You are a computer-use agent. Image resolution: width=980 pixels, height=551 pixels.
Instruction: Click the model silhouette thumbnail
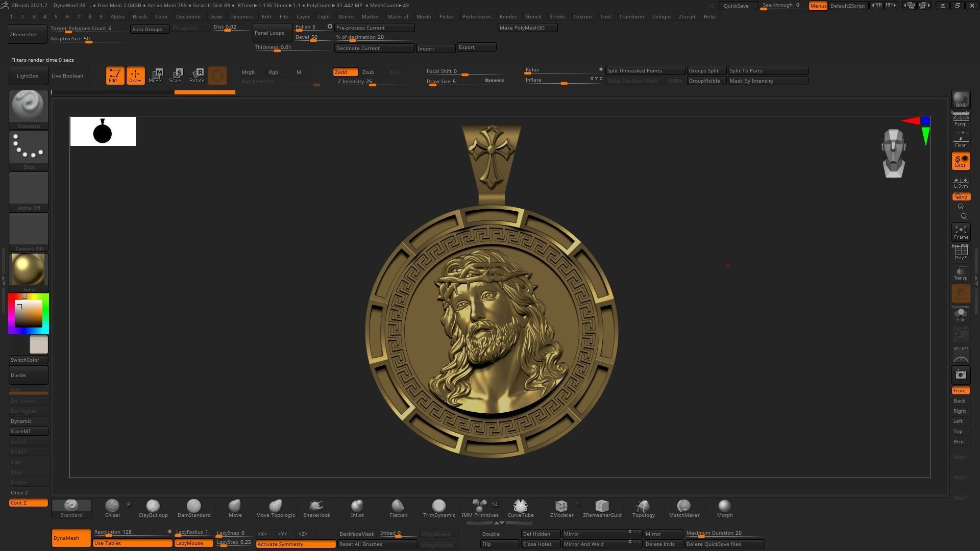click(x=103, y=131)
